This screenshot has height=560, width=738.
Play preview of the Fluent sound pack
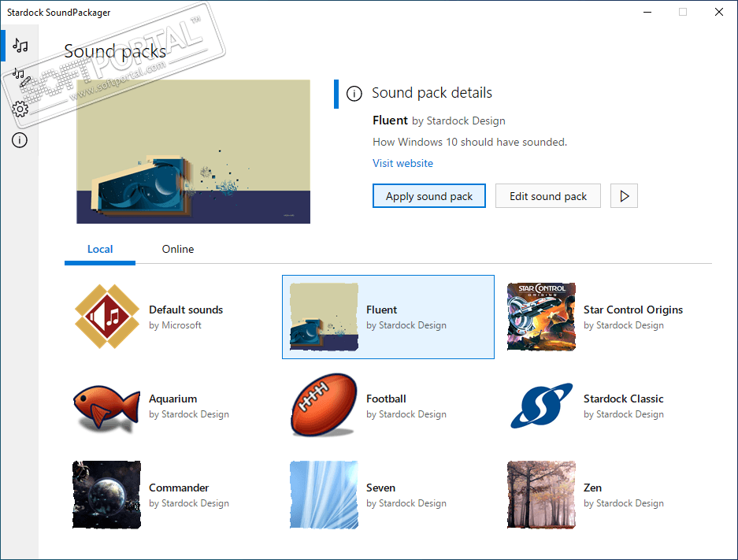(x=624, y=196)
